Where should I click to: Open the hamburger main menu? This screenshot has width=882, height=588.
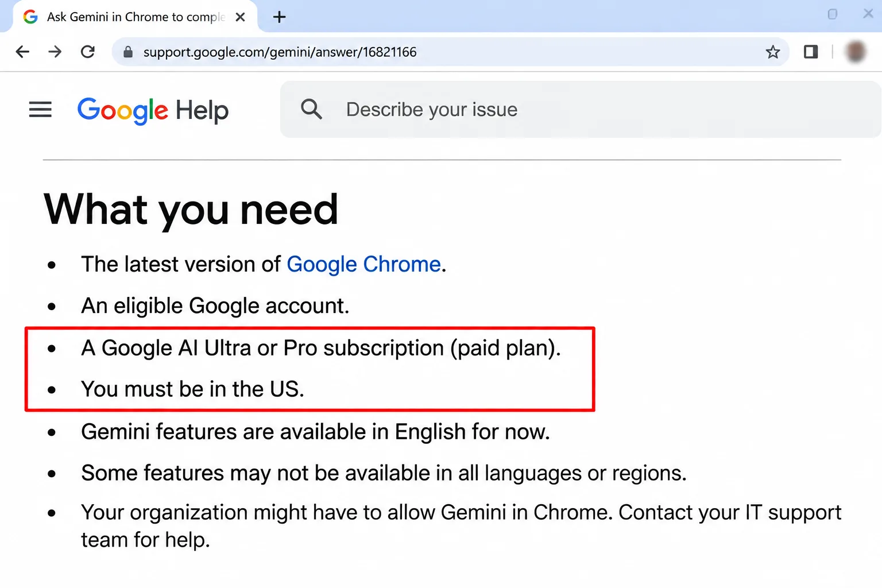[x=40, y=109]
